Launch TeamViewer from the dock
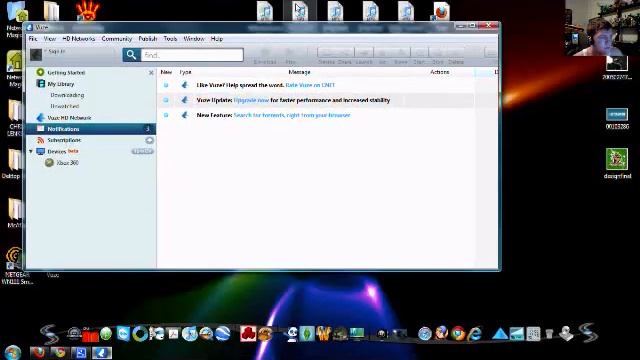640x360 pixels. coord(123,334)
